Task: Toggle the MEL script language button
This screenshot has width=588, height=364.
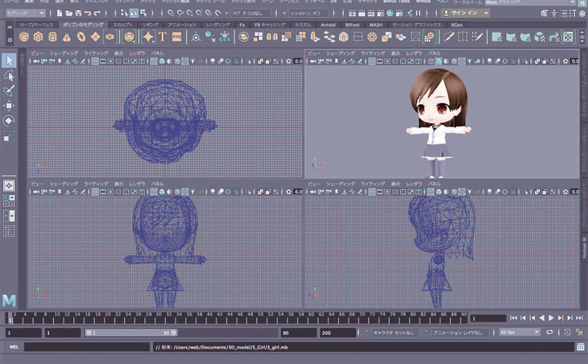Action: click(x=14, y=347)
